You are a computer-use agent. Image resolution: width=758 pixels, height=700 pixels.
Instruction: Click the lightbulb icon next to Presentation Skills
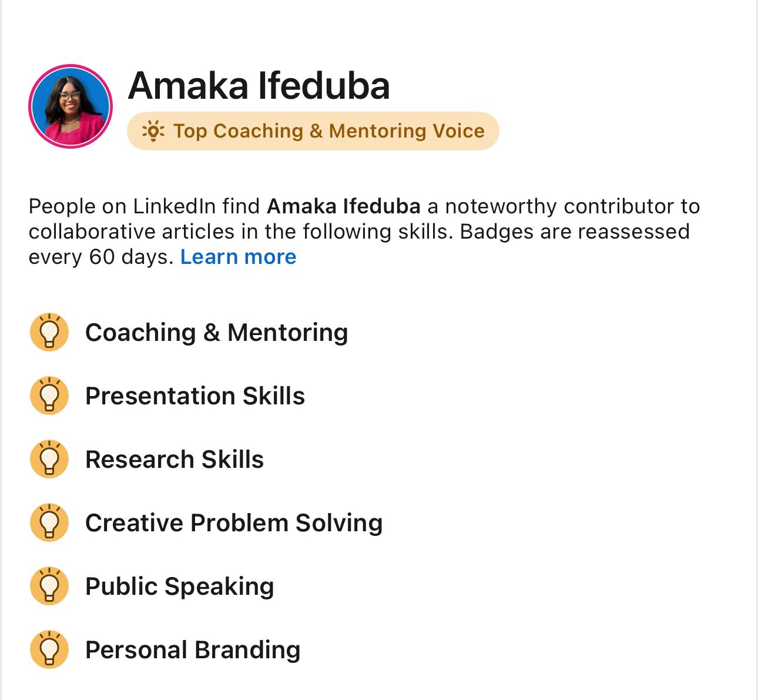49,396
